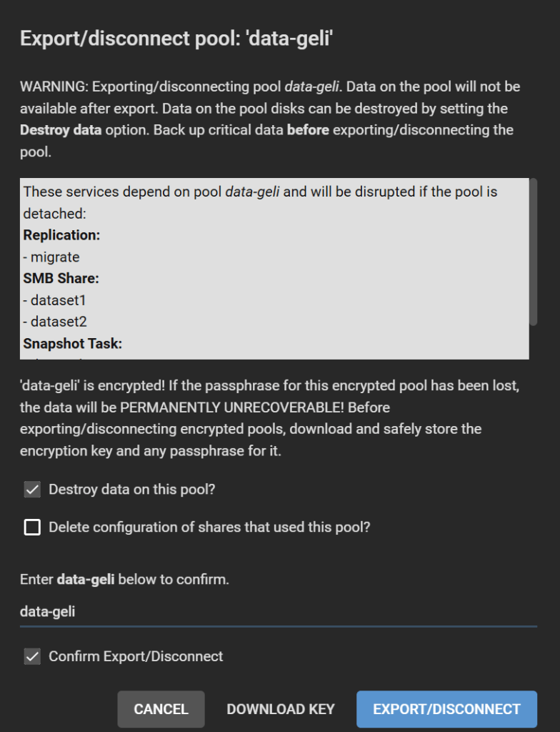The image size is (560, 732).
Task: Click the Cancel button
Action: (x=161, y=709)
